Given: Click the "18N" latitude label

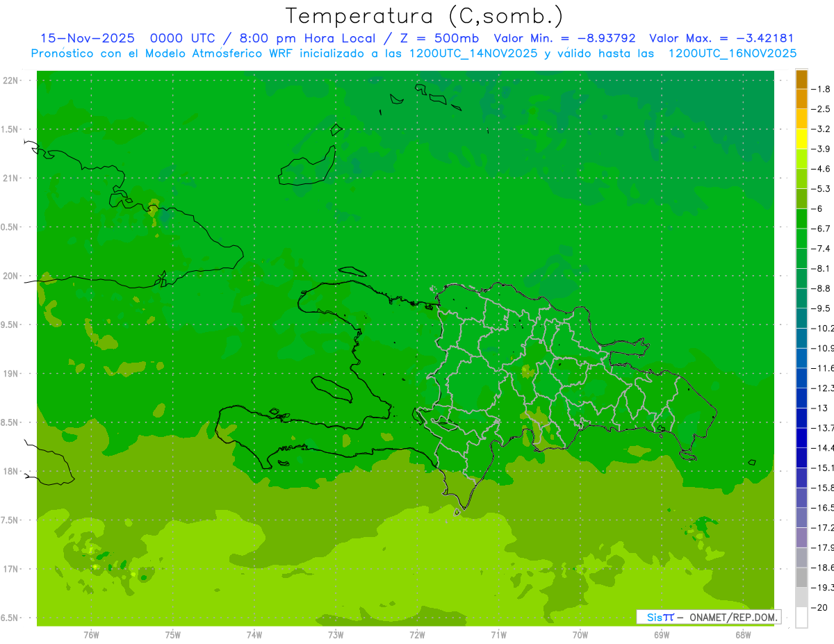Looking at the screenshot, I should pos(10,471).
